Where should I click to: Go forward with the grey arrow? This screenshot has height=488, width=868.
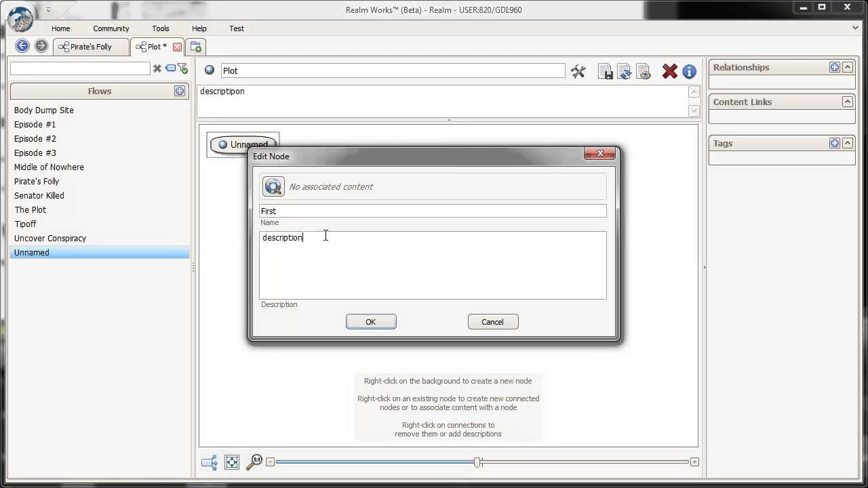(41, 46)
